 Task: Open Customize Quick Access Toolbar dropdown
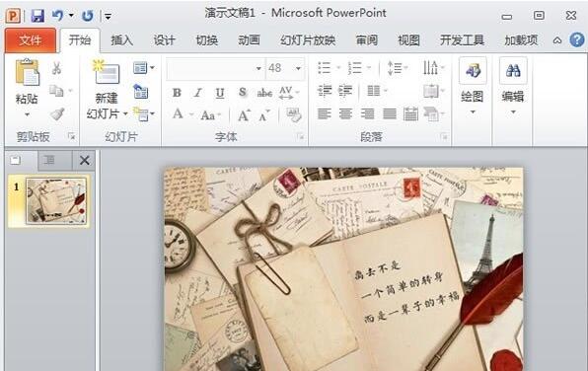coord(108,16)
